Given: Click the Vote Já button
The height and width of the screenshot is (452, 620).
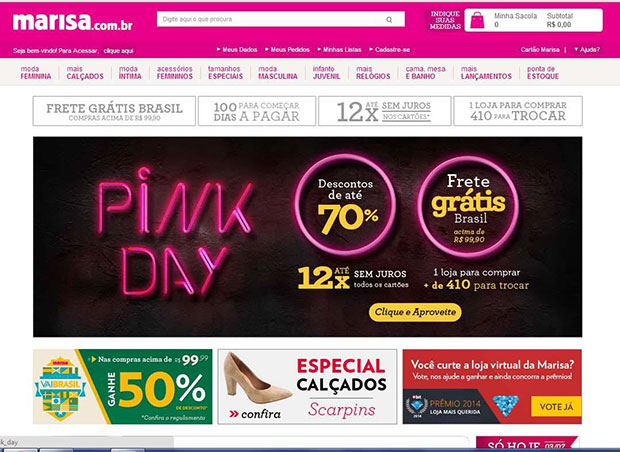Looking at the screenshot, I should pos(556,407).
